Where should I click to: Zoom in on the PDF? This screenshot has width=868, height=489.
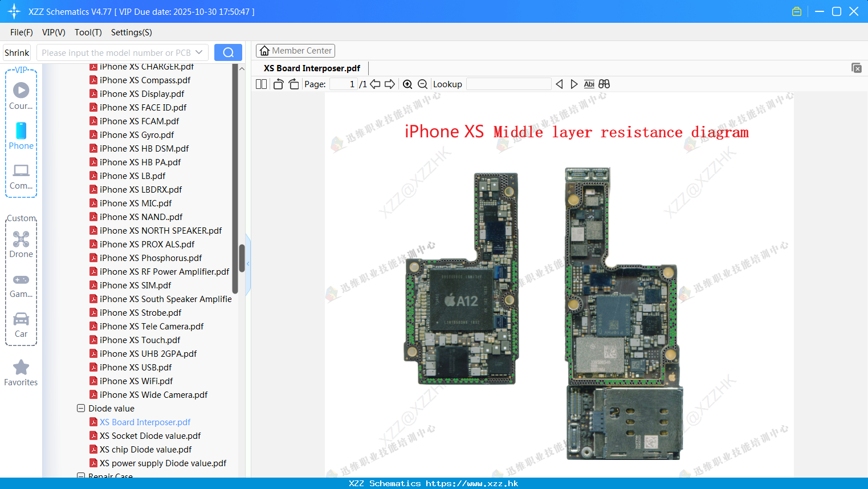[407, 84]
